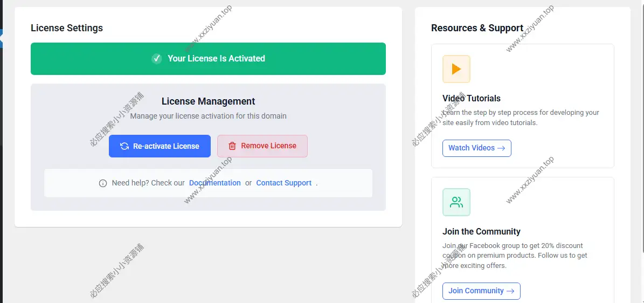This screenshot has width=644, height=303.
Task: Select the Join the Community card title
Action: click(x=481, y=231)
